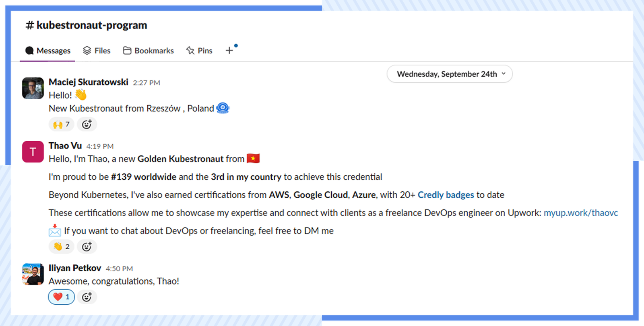Toggle the heart reaction on Iliyan's message
The height and width of the screenshot is (326, 644).
[x=62, y=297]
